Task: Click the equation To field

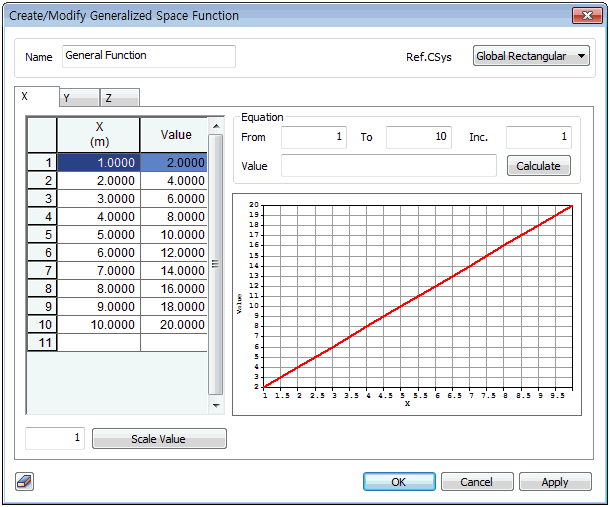Action: [419, 137]
